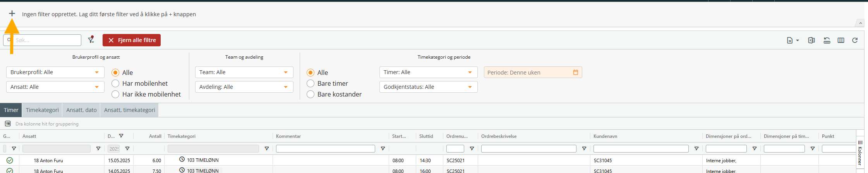Open filter funnel beside the date filter box
Viewport: 868px width, 173px height.
click(x=127, y=149)
